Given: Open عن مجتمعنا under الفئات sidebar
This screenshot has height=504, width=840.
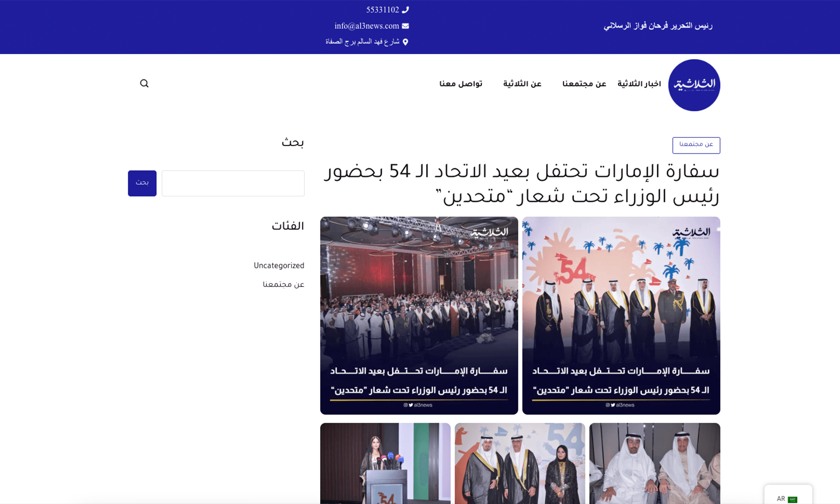Looking at the screenshot, I should [x=283, y=284].
